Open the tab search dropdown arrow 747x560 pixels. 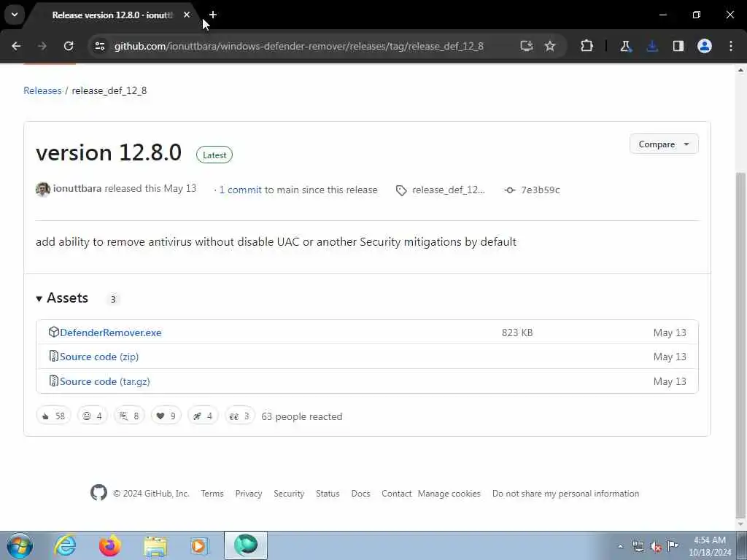pos(15,15)
